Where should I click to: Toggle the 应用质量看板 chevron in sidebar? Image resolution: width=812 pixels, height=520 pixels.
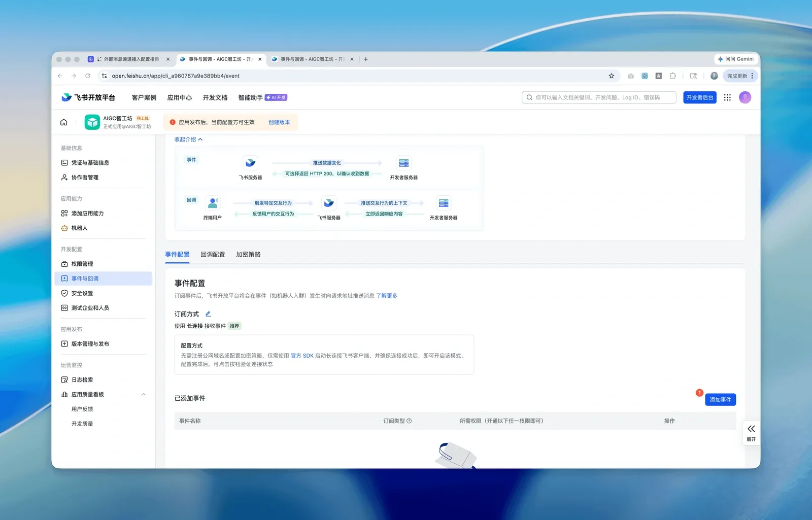tap(144, 395)
